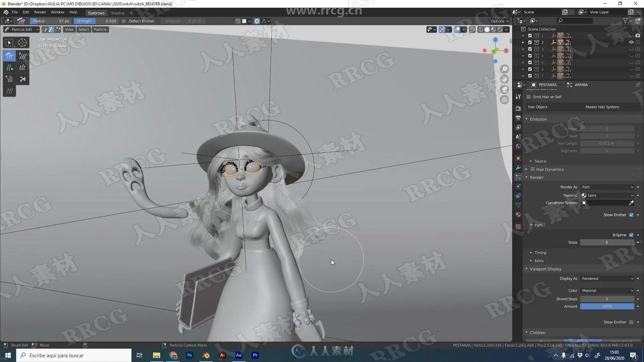Toggle the B-Spline checkbox

[x=631, y=235]
